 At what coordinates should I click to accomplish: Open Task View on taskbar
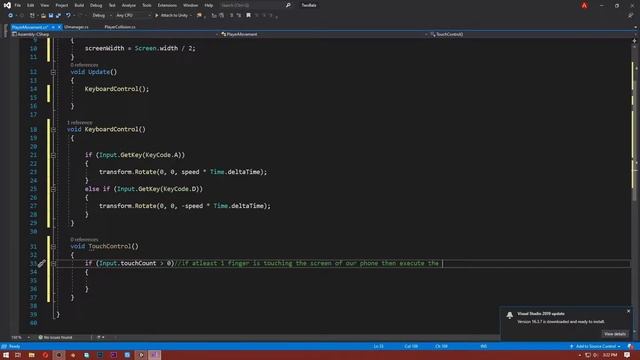[18, 355]
